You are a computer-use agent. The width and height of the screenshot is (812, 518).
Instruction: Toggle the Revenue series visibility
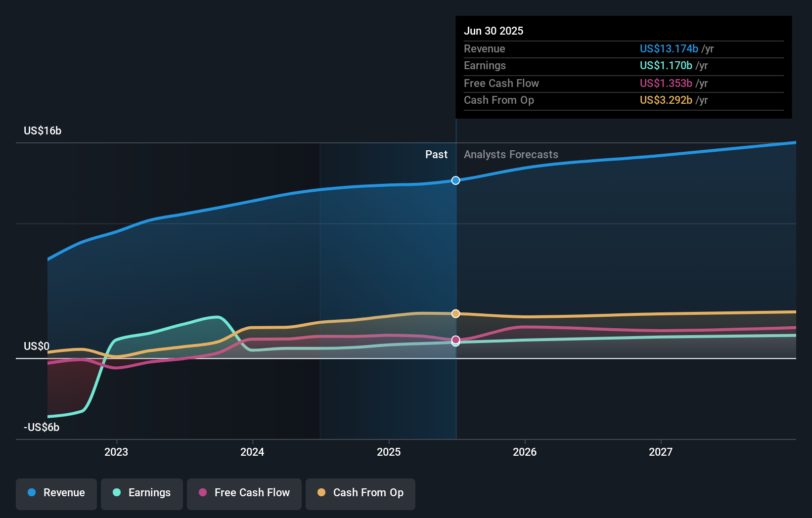coord(56,493)
